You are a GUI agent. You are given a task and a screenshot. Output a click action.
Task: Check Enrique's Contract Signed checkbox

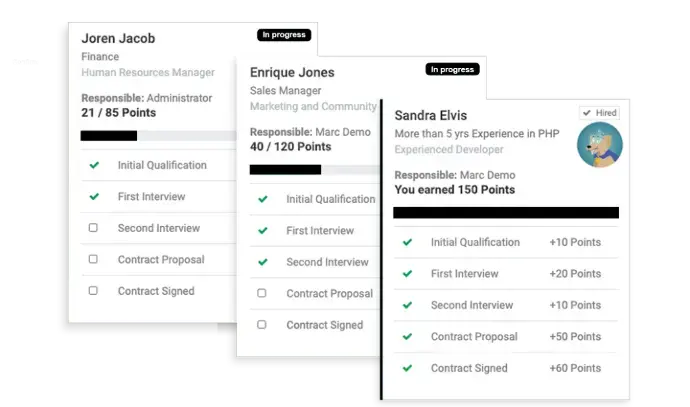point(262,325)
